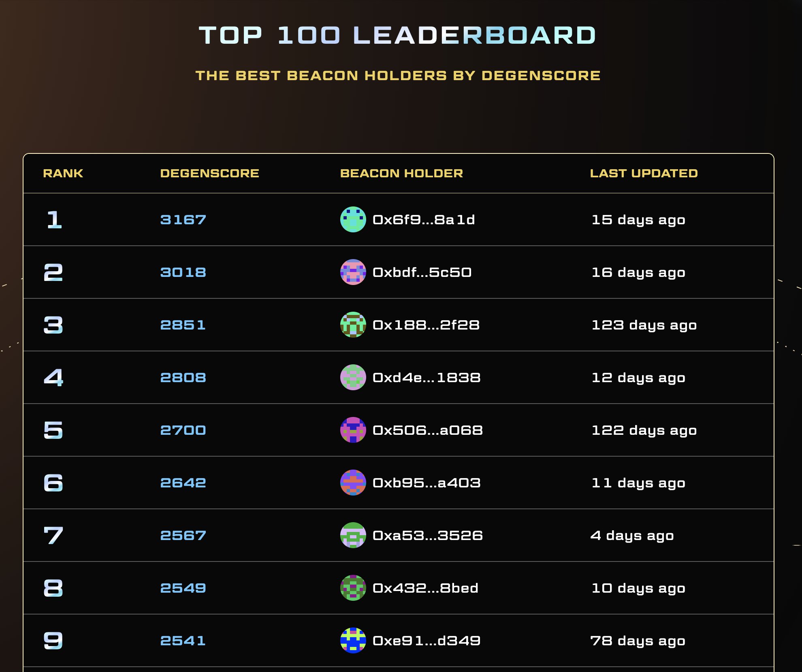The height and width of the screenshot is (672, 802).
Task: Click the DEGENSCORE column header
Action: (x=209, y=173)
